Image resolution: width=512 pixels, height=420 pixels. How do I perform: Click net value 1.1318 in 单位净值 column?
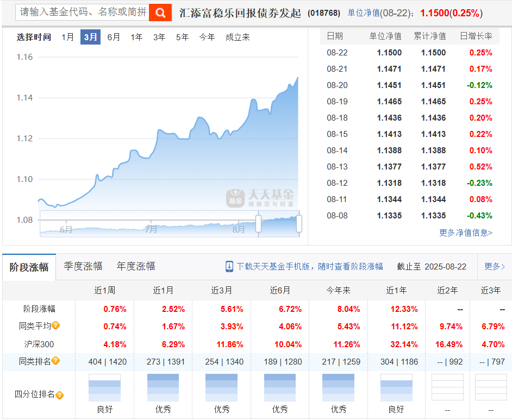[x=389, y=183]
